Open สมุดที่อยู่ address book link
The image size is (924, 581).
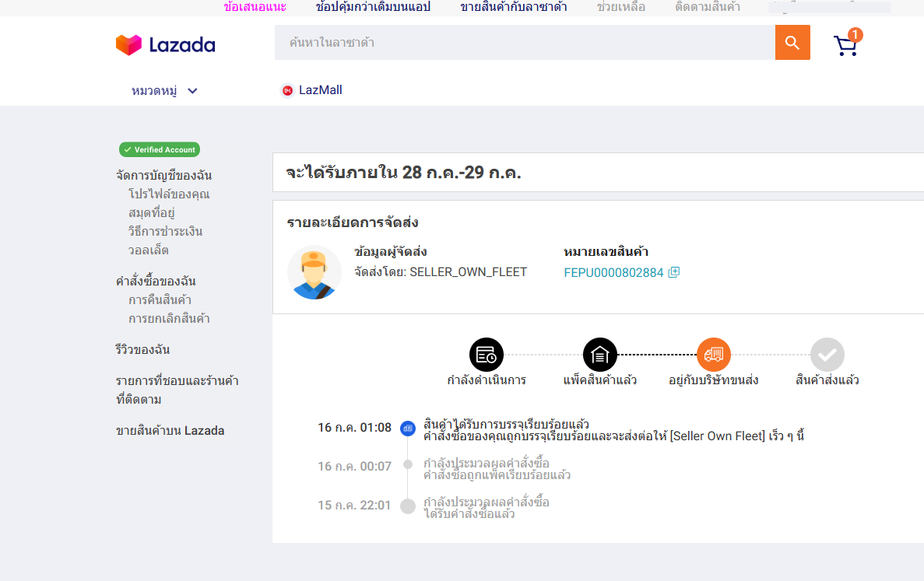(152, 213)
